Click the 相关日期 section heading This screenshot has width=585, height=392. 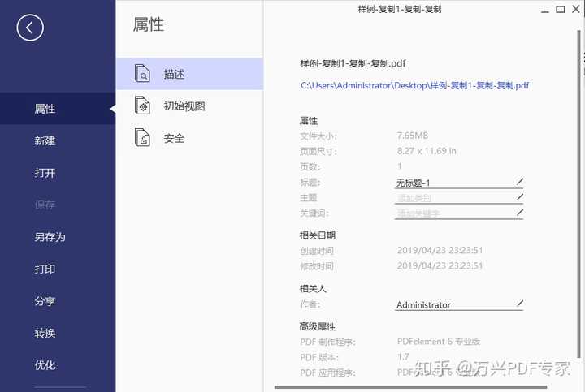318,235
